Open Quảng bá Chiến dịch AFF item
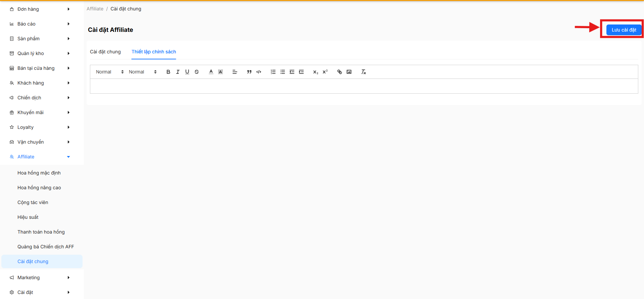Viewport: 644px width, 299px height. 46,247
